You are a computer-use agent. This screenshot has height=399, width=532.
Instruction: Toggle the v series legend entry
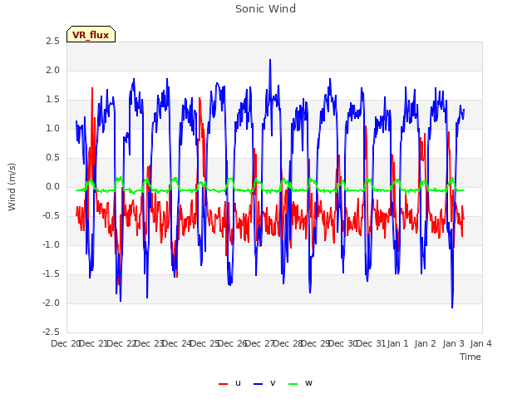coord(264,383)
